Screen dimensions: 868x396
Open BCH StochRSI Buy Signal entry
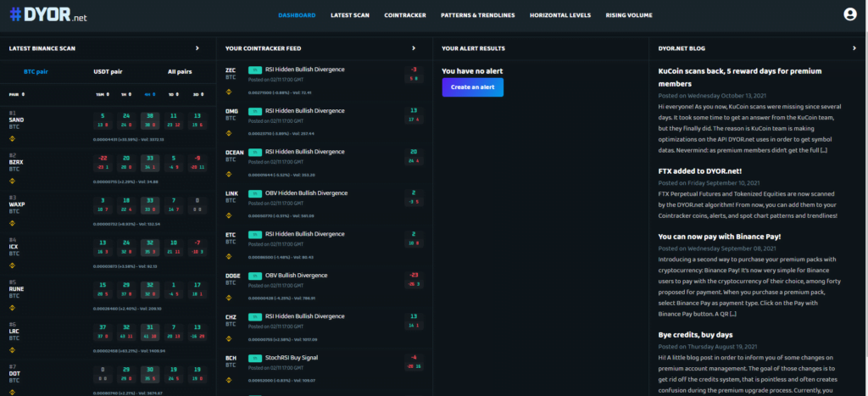292,358
